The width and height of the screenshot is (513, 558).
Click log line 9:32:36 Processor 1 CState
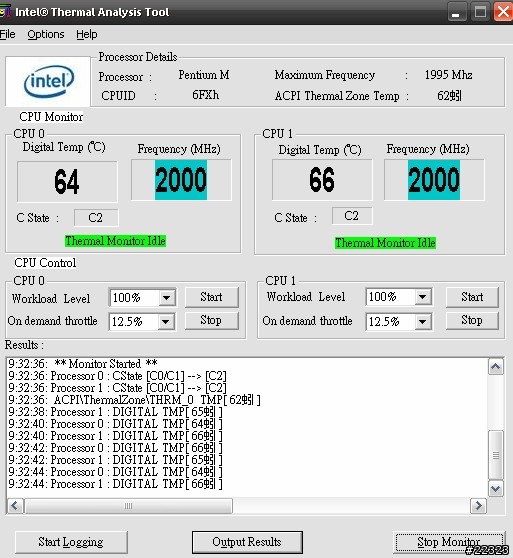117,388
